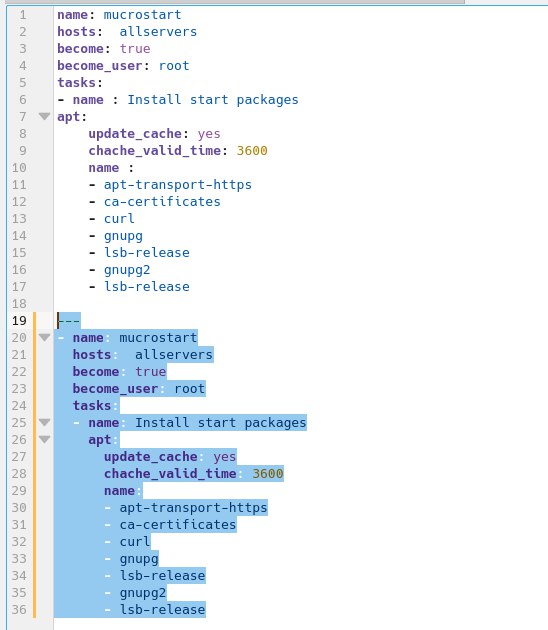
Task: Click become_user on line 23
Action: pyautogui.click(x=115, y=389)
